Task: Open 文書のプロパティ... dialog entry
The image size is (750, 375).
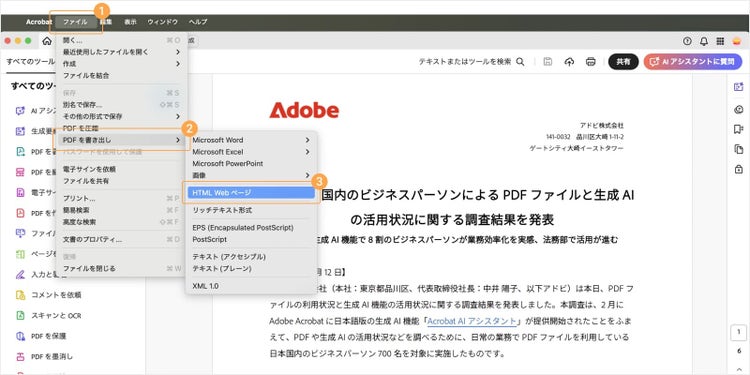Action: 121,239
